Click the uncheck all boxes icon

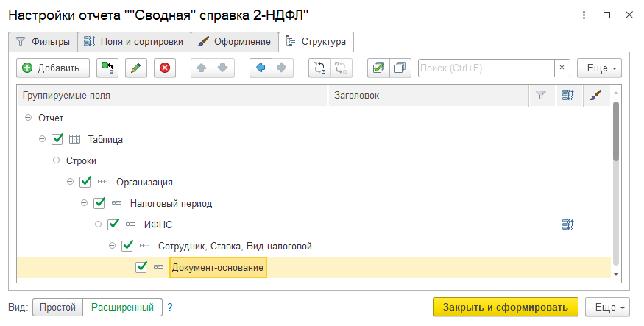tap(399, 68)
